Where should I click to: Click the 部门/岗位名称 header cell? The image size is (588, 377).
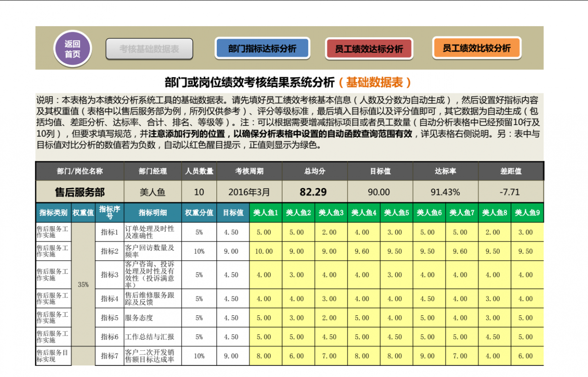pos(80,171)
